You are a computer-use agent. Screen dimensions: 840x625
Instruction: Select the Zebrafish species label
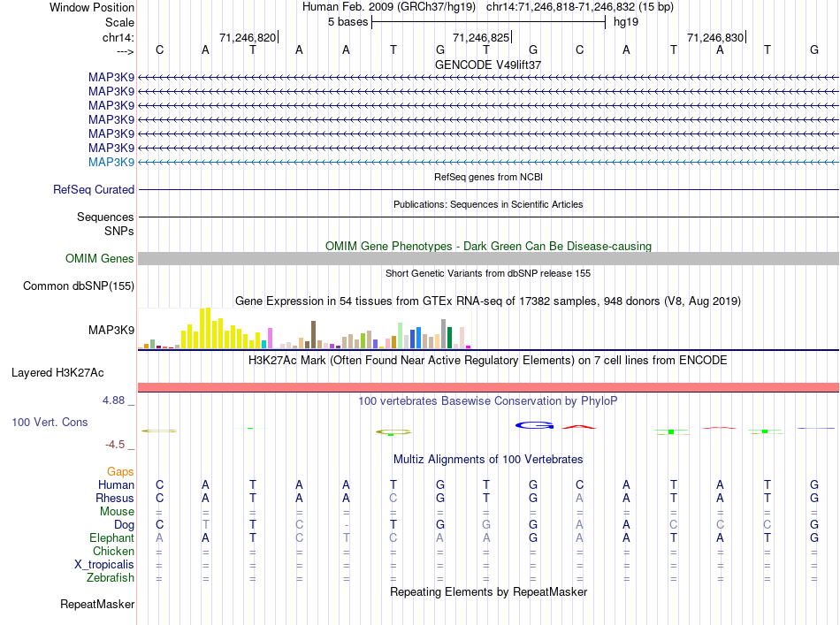[x=111, y=578]
